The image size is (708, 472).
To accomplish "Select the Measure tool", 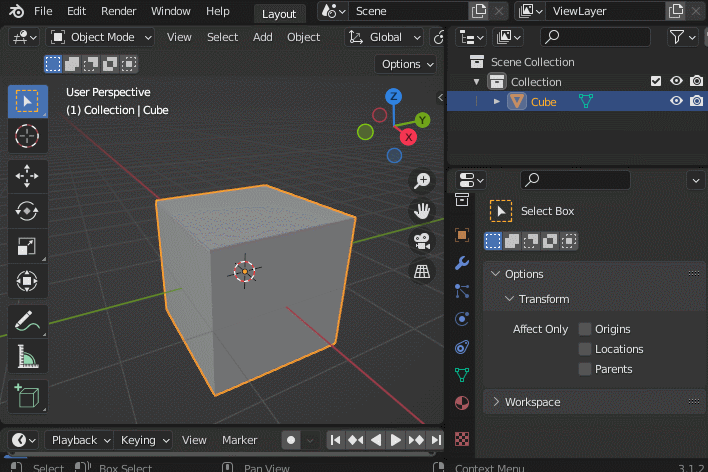I will click(27, 357).
